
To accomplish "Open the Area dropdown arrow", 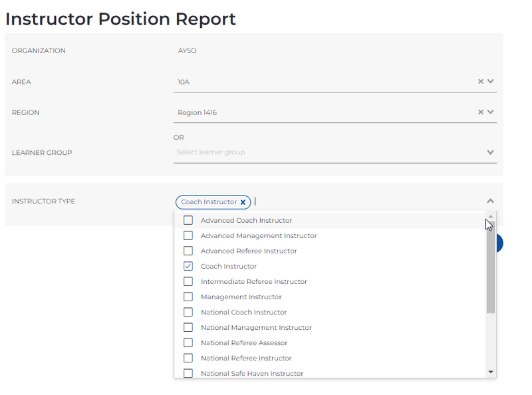I will coord(491,81).
